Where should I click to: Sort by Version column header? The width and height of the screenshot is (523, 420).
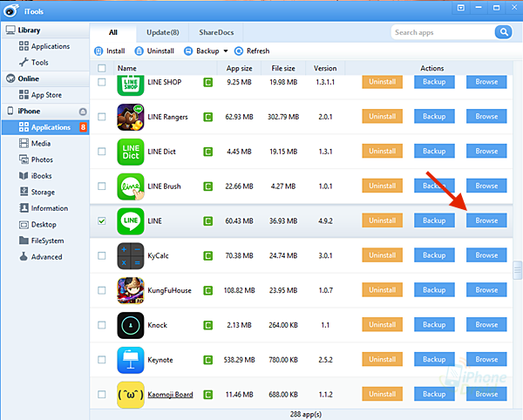[325, 68]
